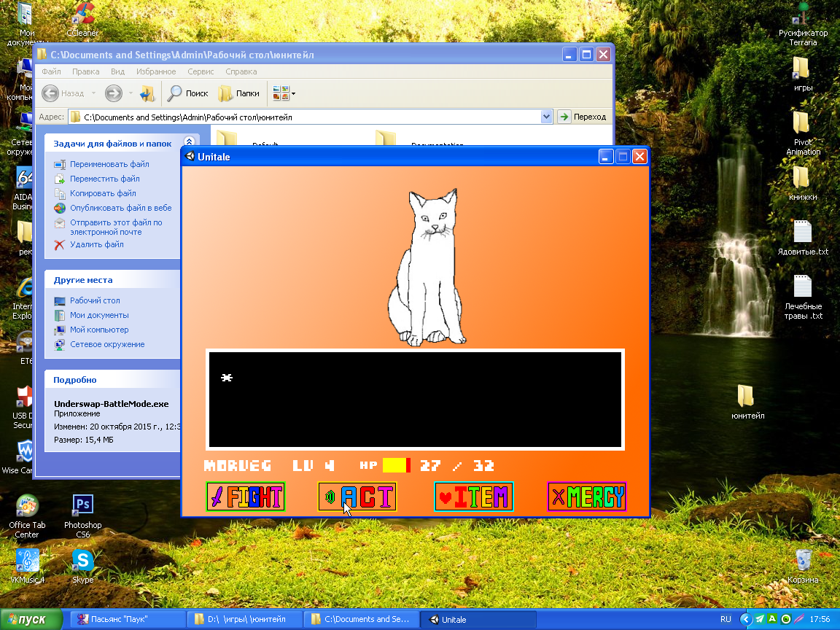
Task: Select Лечебные травы .txt desktop file
Action: pyautogui.click(x=803, y=297)
